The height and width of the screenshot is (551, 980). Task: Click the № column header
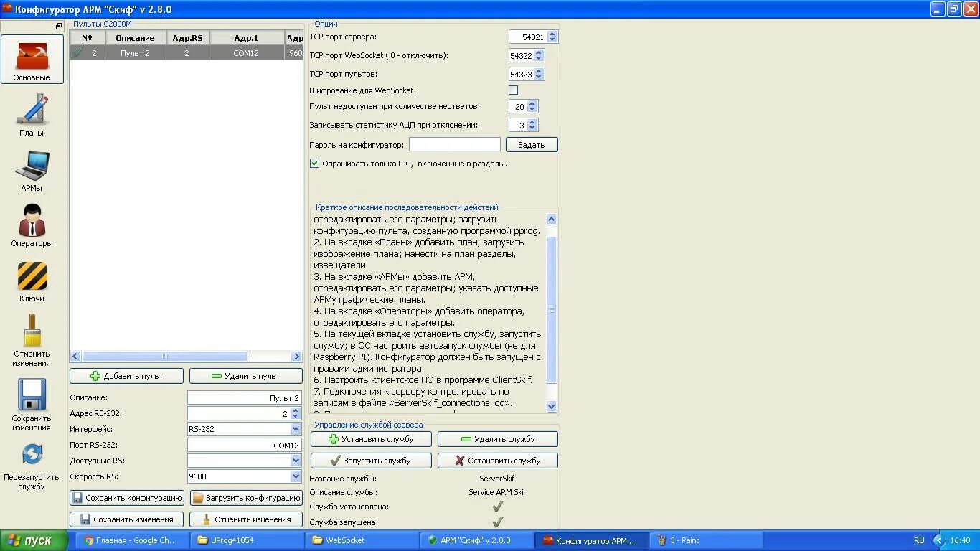pos(88,38)
